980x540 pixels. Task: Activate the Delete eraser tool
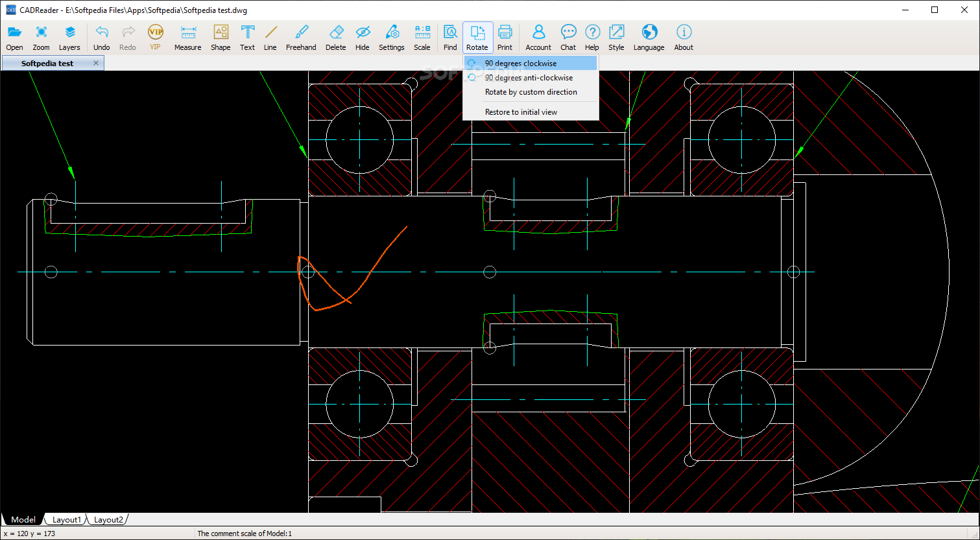336,38
